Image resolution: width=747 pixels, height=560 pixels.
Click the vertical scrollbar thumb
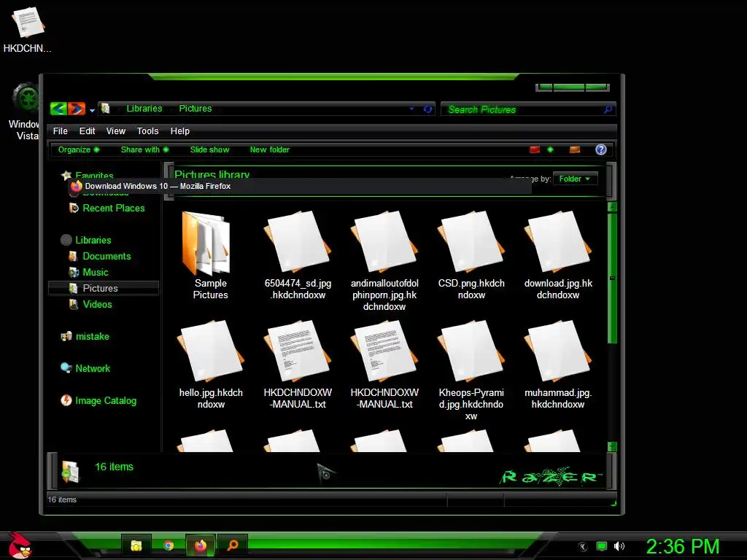click(612, 278)
